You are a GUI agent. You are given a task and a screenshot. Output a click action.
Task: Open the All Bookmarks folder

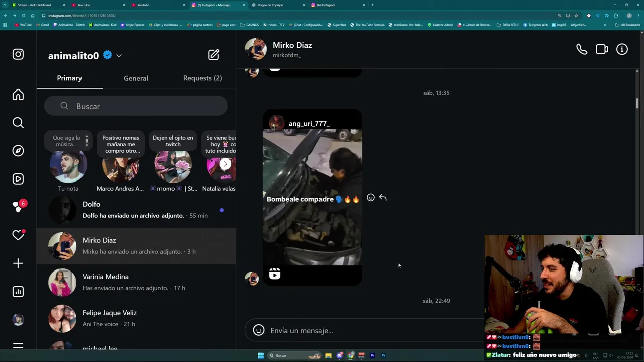point(628,25)
